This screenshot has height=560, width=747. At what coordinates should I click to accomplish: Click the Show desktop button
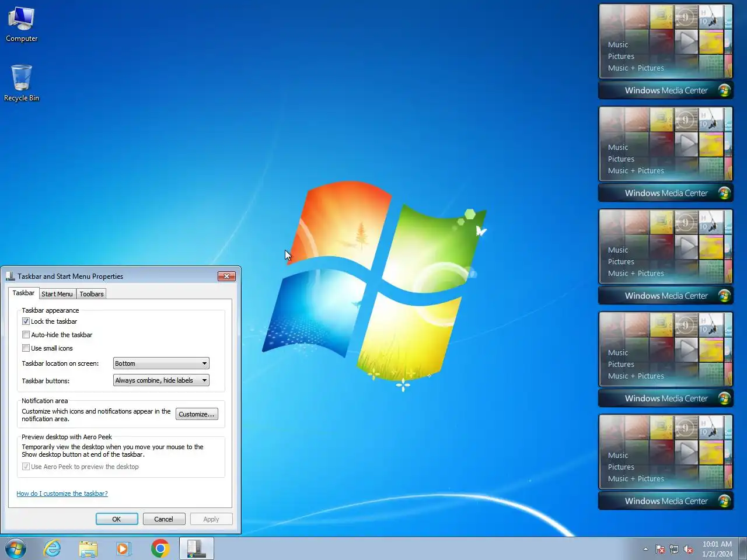click(x=742, y=549)
